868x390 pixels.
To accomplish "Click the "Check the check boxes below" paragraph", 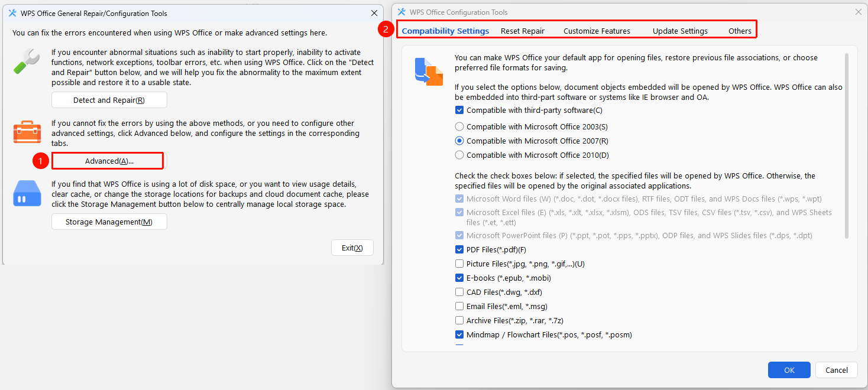I will tap(635, 181).
